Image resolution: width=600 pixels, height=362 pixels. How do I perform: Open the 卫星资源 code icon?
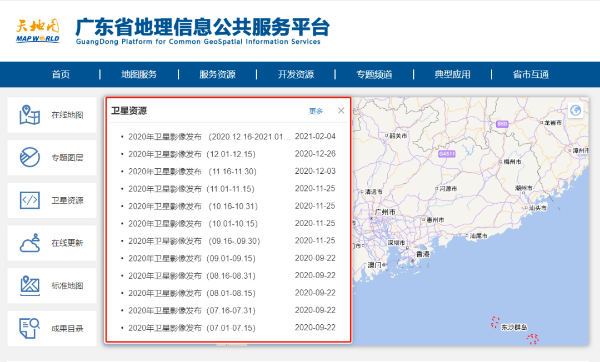pyautogui.click(x=30, y=200)
